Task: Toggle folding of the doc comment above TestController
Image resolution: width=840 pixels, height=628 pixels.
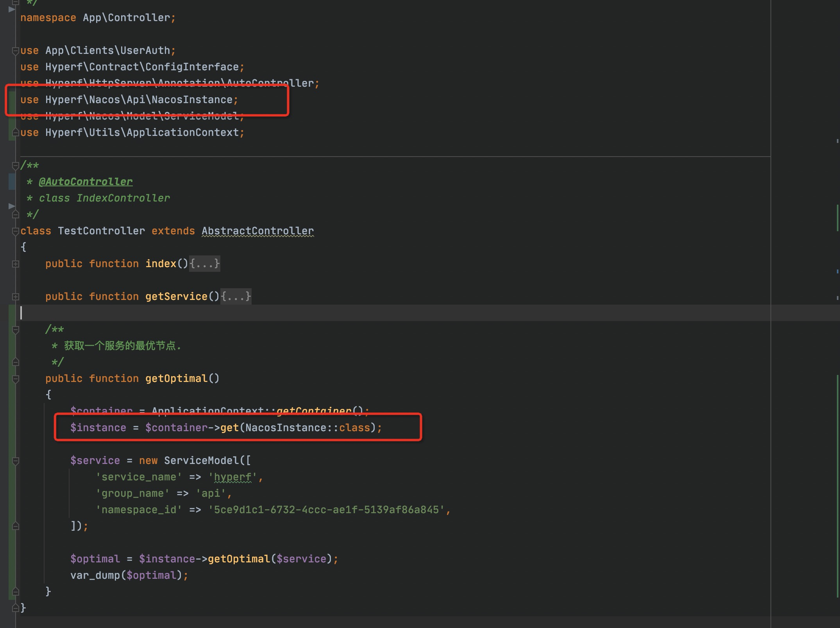Action: 15,165
